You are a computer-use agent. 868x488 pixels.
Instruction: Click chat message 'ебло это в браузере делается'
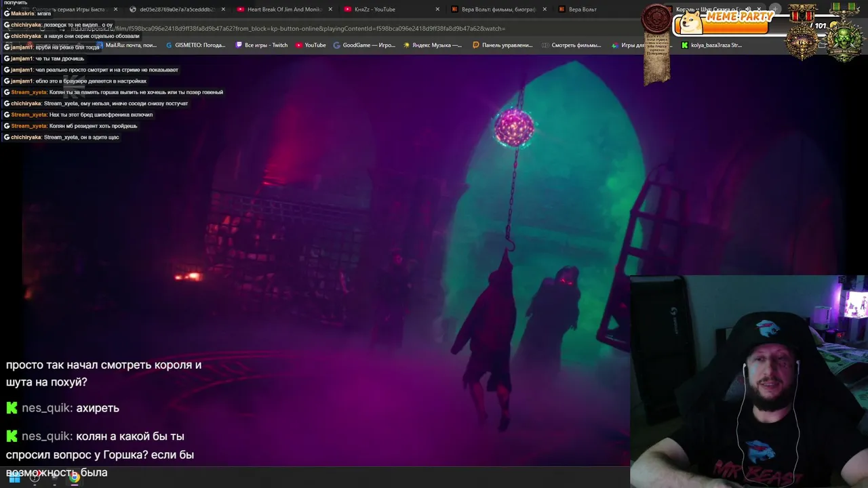click(x=75, y=81)
